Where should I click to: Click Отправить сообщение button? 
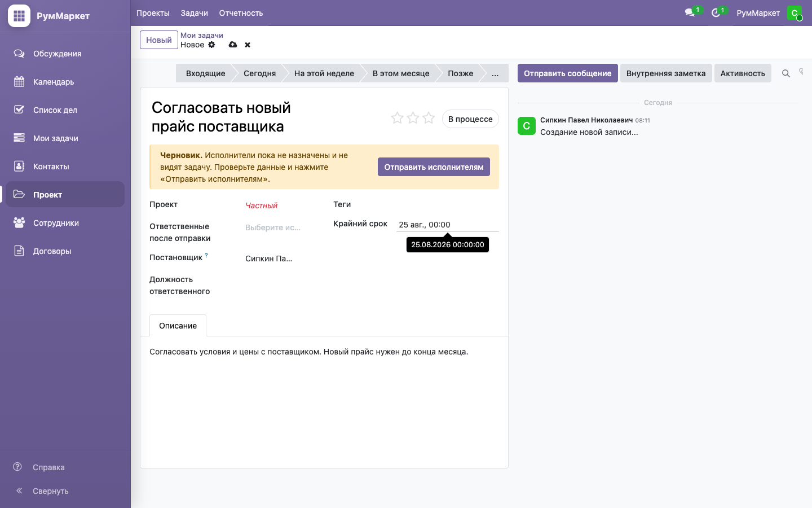pyautogui.click(x=567, y=73)
